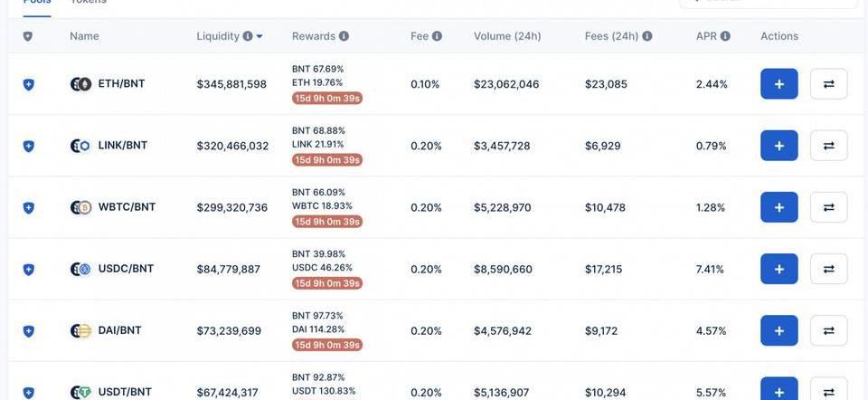Click the LINK/BNT token pair icon
Screen dimensions: 868x400
point(80,146)
